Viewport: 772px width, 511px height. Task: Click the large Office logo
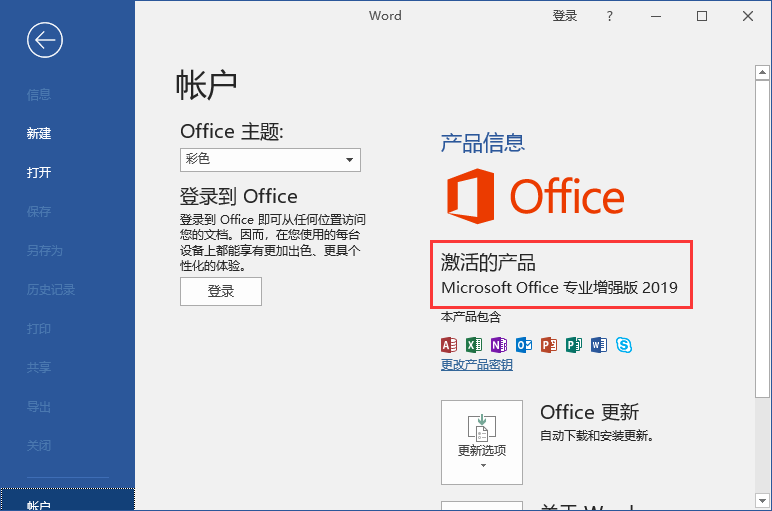pos(535,196)
